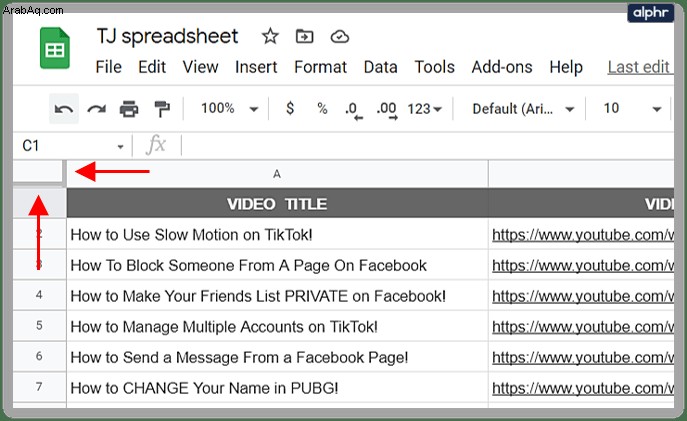Open the zoom 100% dropdown
687x421 pixels.
pyautogui.click(x=229, y=108)
